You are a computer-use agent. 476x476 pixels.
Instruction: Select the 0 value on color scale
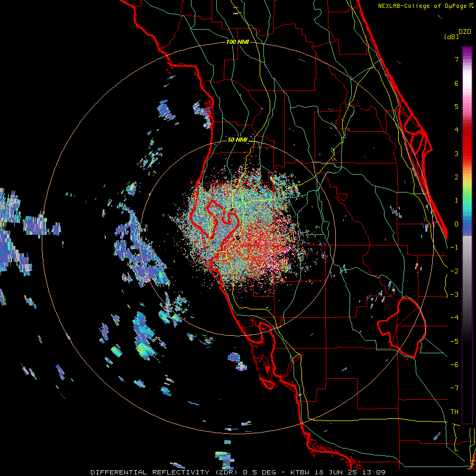coord(456,224)
